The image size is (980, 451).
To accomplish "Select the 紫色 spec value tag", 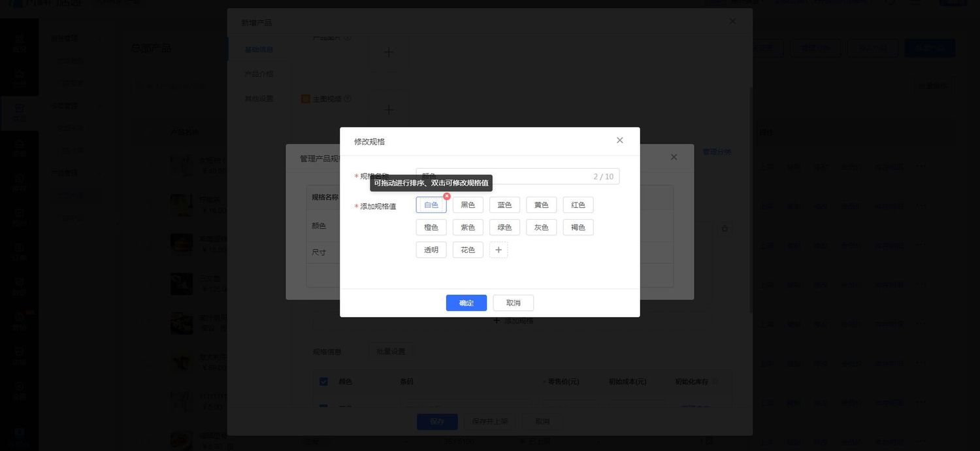I will click(468, 227).
